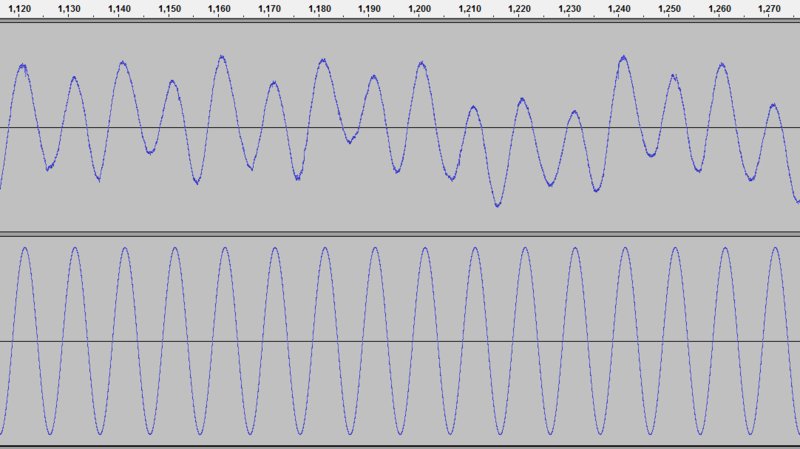Click the deepest trough of upper waveform
This screenshot has width=800, height=449.
497,205
